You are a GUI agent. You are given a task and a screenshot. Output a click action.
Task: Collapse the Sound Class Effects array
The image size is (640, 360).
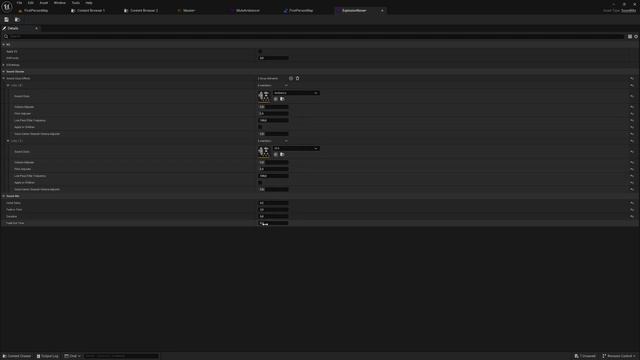[x=4, y=78]
